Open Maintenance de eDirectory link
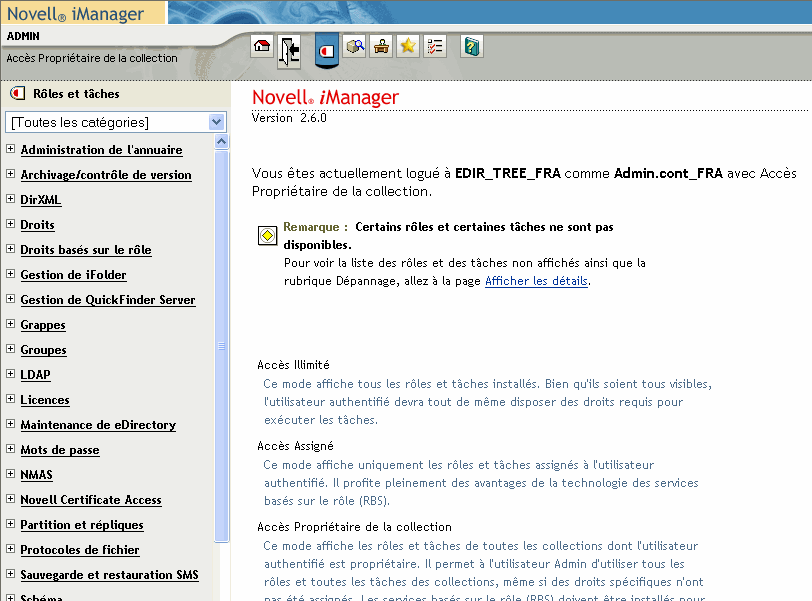This screenshot has height=601, width=812. click(98, 425)
